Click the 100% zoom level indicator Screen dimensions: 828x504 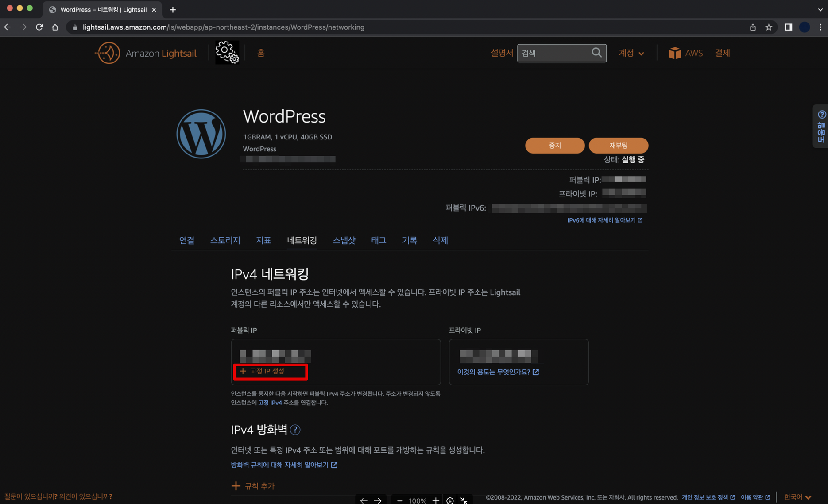click(418, 500)
